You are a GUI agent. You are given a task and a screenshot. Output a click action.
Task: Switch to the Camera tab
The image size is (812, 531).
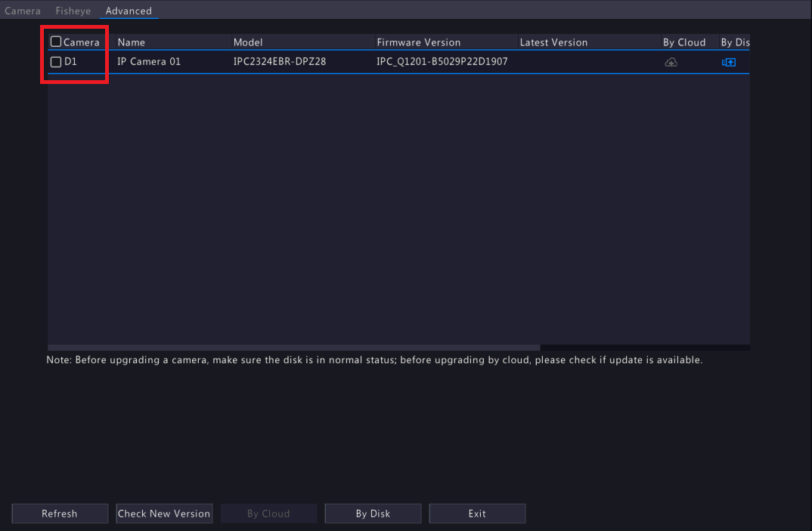(x=23, y=11)
